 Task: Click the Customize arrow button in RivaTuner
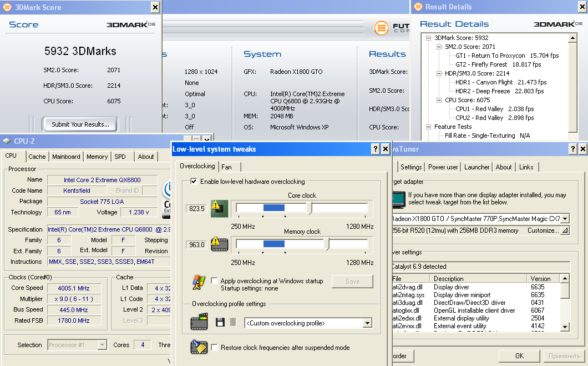click(565, 230)
